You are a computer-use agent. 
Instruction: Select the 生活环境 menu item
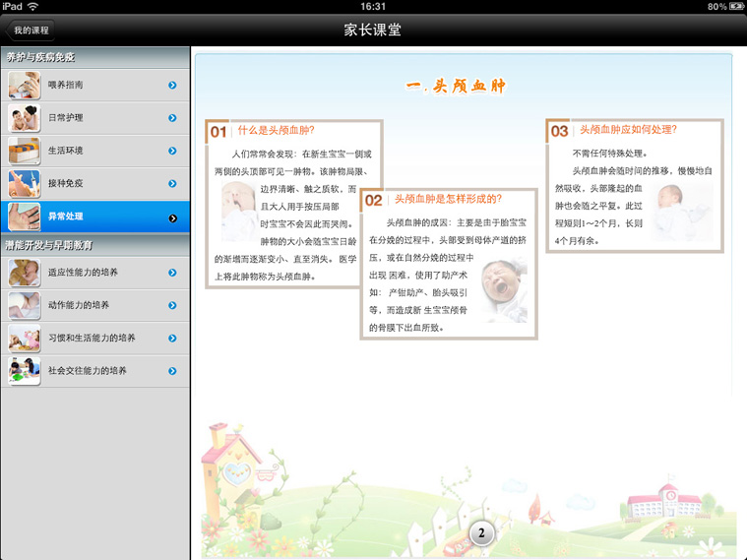point(95,151)
